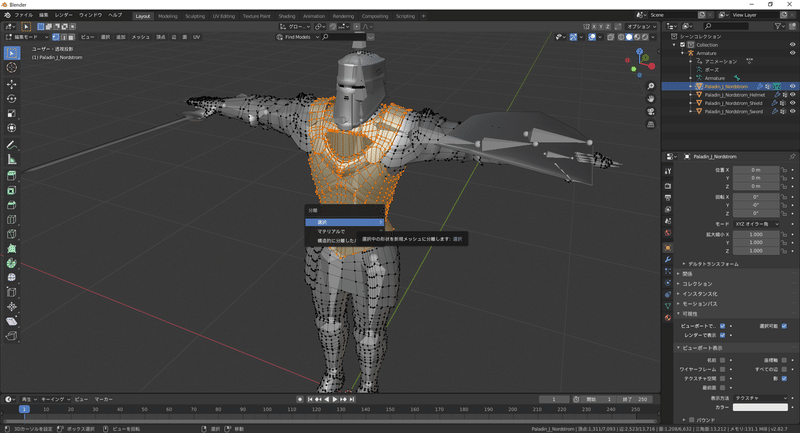Open the Tool settings properties tab
Image resolution: width=800 pixels, height=433 pixels.
[668, 172]
